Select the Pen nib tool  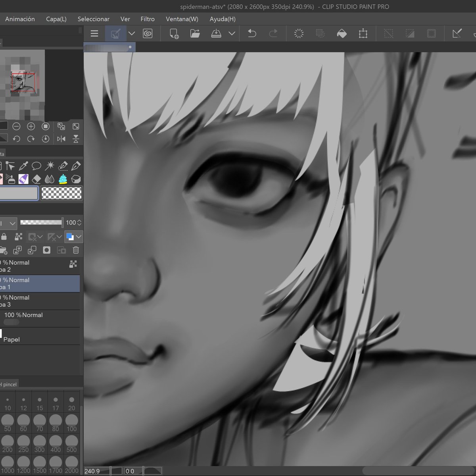click(x=76, y=166)
